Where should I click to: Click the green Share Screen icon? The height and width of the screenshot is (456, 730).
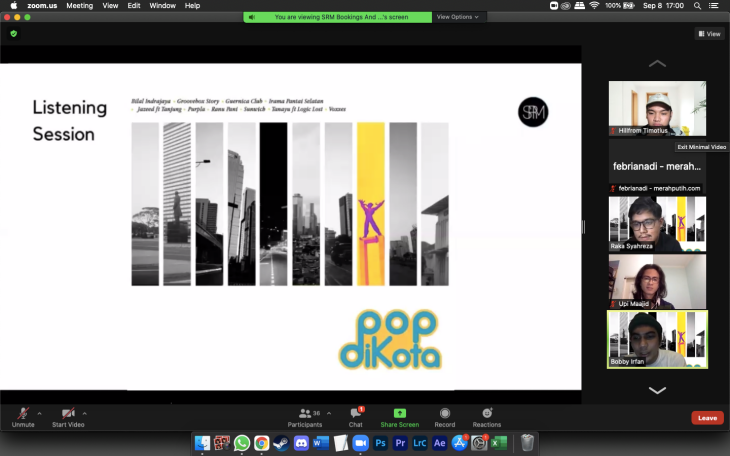[x=400, y=413]
